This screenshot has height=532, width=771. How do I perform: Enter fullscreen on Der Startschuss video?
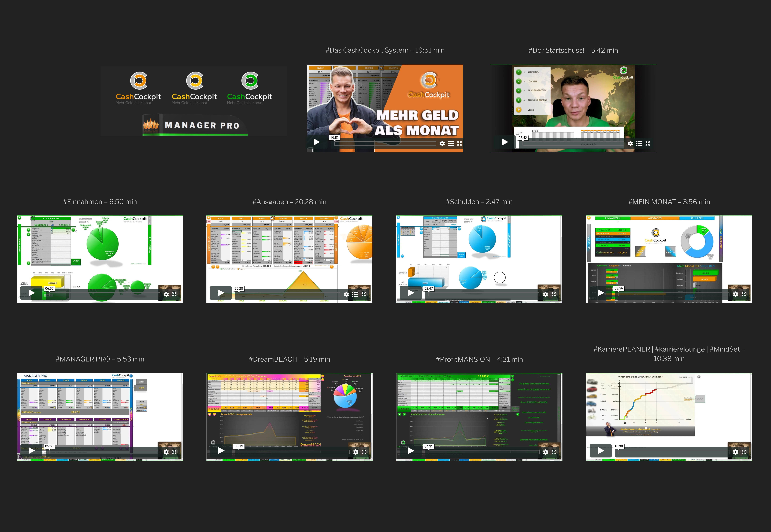(648, 143)
